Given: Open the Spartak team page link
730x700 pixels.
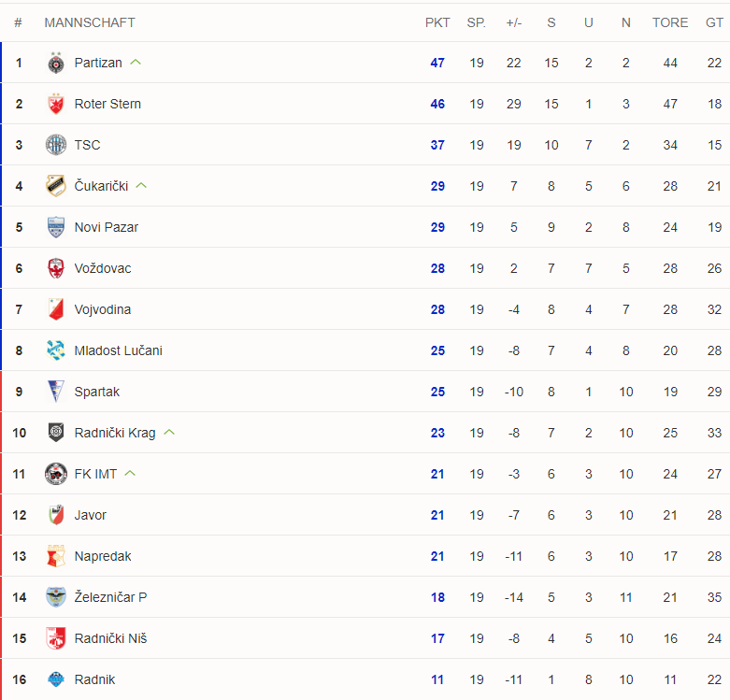Looking at the screenshot, I should click(x=97, y=392).
